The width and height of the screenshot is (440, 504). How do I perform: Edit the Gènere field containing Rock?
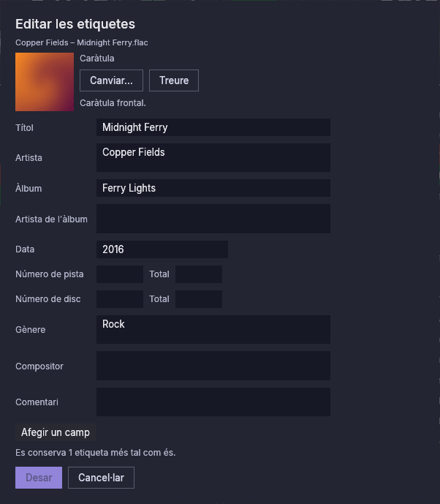[x=213, y=329]
